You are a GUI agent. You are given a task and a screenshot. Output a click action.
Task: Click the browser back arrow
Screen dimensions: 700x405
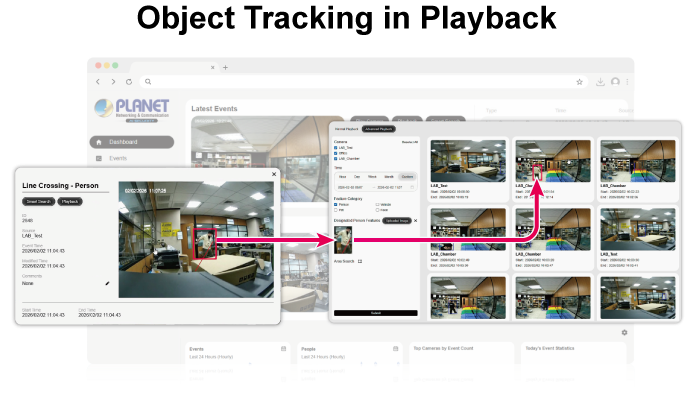point(98,82)
